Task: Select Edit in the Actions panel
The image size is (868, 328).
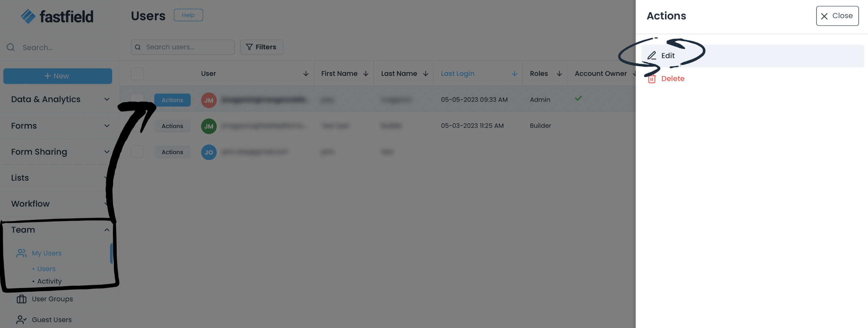Action: [x=668, y=56]
